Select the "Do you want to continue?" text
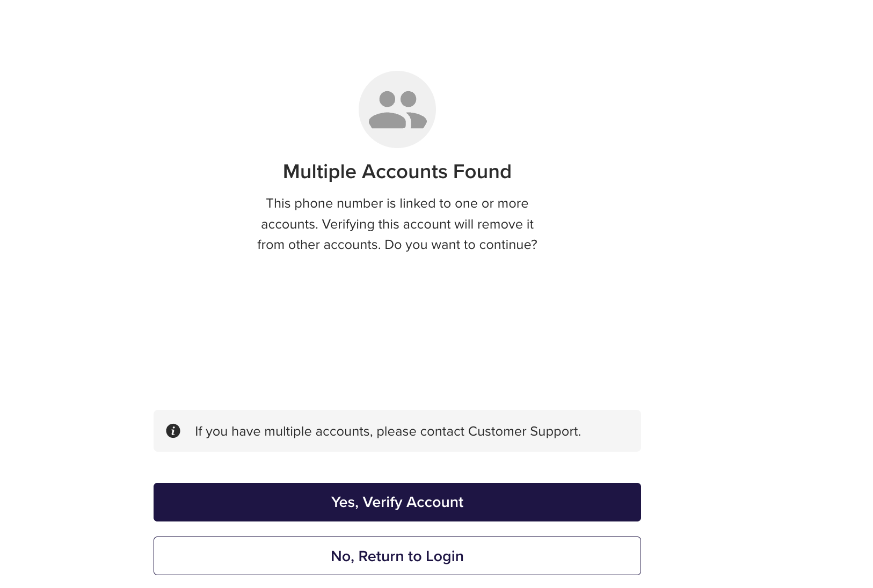This screenshot has height=588, width=873. [x=461, y=245]
